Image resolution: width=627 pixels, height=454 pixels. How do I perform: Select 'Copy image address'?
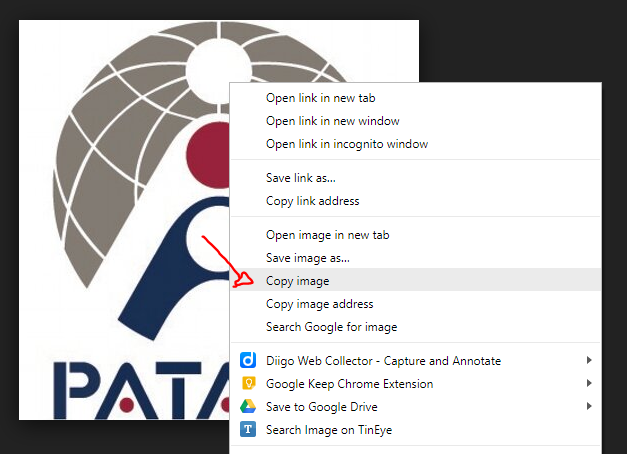(416, 304)
